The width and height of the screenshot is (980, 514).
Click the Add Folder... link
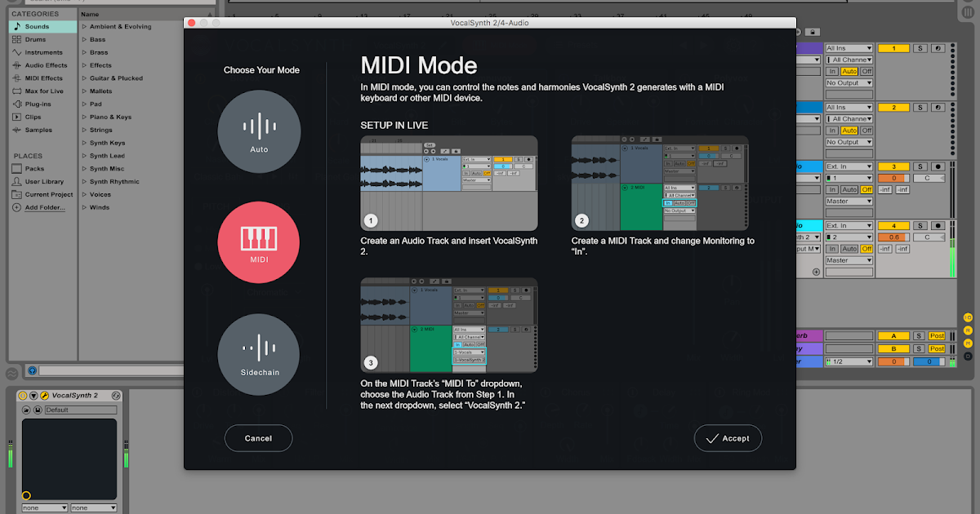[45, 207]
